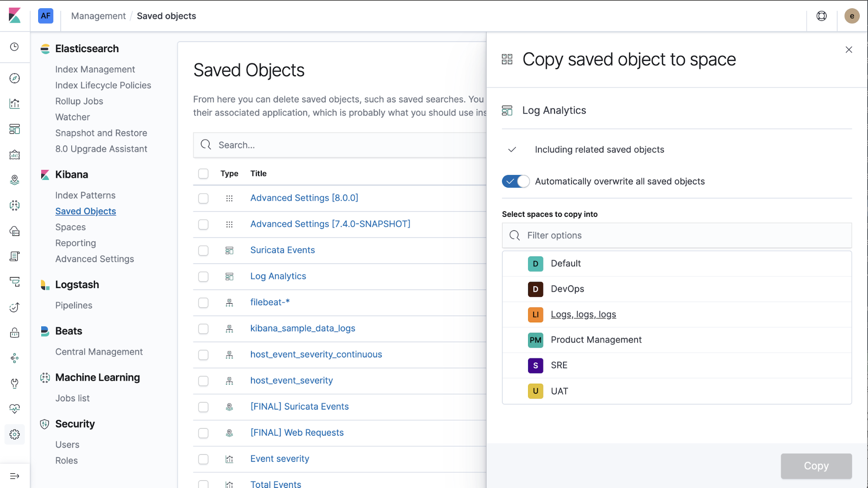The height and width of the screenshot is (488, 868).
Task: Check the select-all checkbox in table header
Action: (203, 173)
